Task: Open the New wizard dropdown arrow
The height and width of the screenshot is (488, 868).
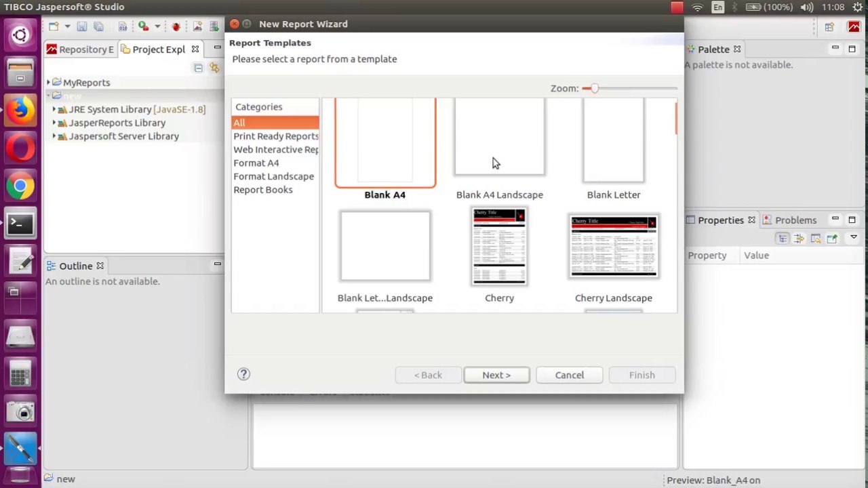Action: (66, 26)
